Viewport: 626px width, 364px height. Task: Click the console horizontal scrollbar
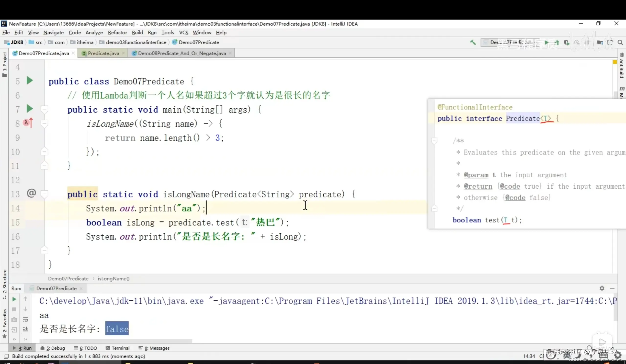115,341
